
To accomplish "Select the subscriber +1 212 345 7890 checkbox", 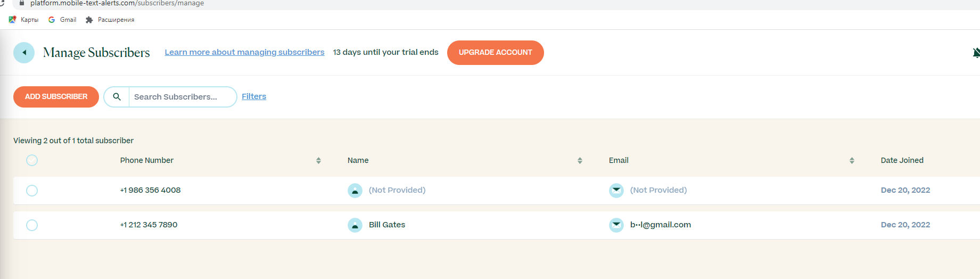I will (32, 225).
